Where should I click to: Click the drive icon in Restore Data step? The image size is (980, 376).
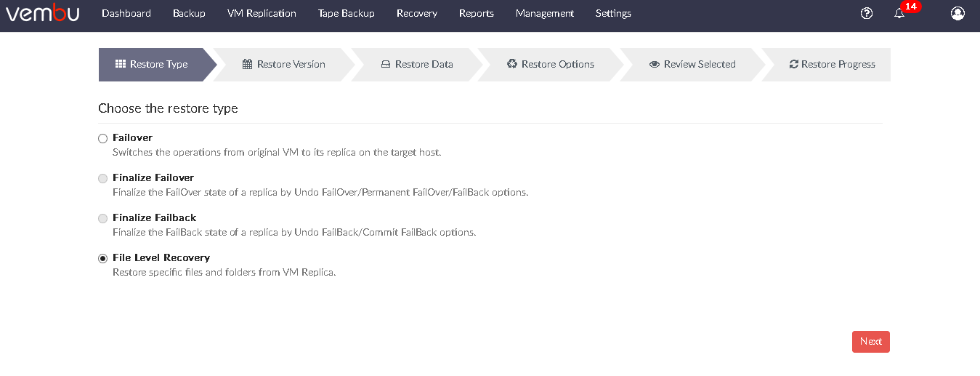[386, 64]
